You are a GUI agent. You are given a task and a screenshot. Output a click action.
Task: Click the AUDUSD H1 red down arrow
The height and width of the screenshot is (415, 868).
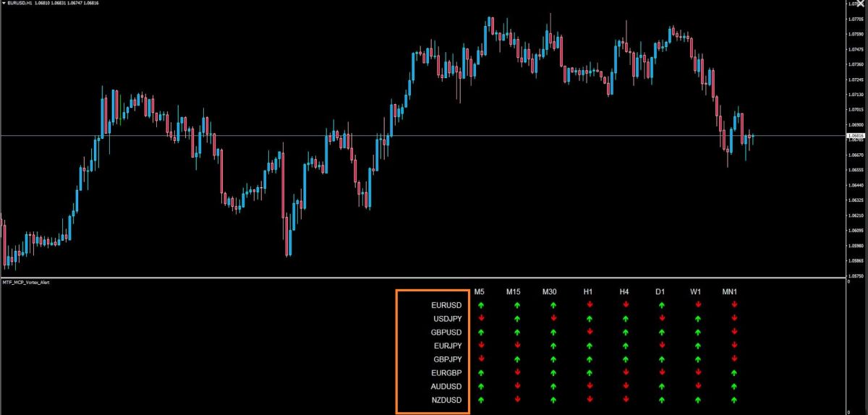click(x=590, y=386)
